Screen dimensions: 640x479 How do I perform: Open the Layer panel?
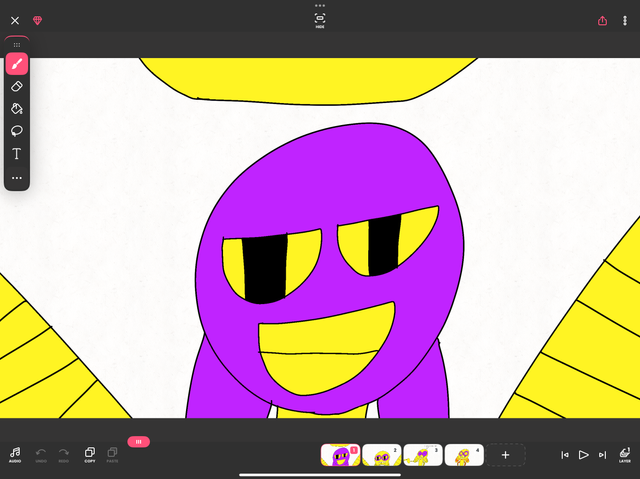tap(624, 455)
